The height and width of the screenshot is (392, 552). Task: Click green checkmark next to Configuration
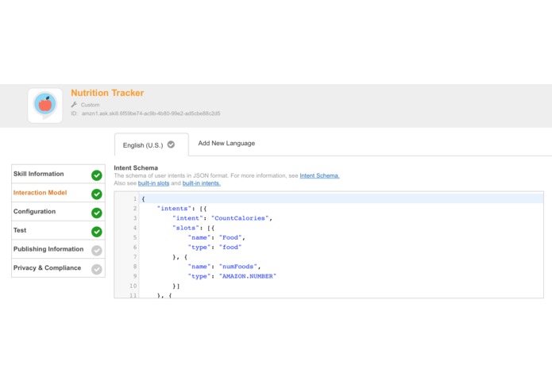[x=97, y=213]
